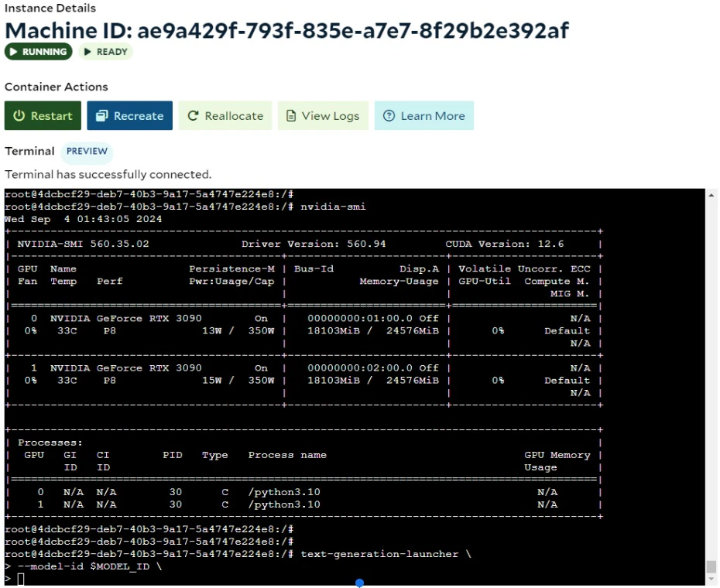Click the play icon in RUNNING badge
The width and height of the screenshot is (720, 588).
tap(14, 51)
